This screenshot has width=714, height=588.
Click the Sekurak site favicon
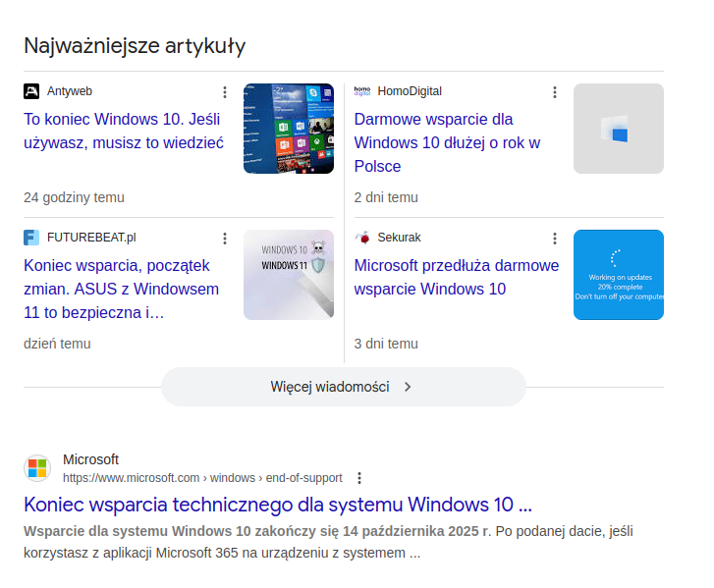(362, 238)
